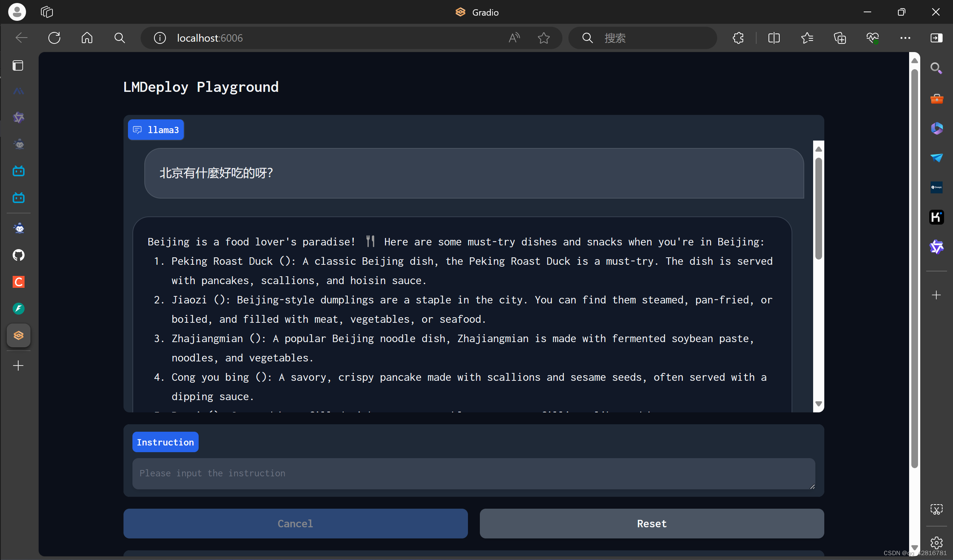Open the GitHub sidebar tab icon
Image resolution: width=953 pixels, height=560 pixels.
[19, 255]
